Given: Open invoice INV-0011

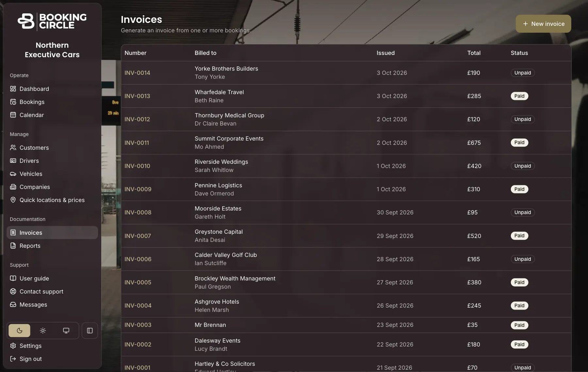Looking at the screenshot, I should tap(137, 143).
